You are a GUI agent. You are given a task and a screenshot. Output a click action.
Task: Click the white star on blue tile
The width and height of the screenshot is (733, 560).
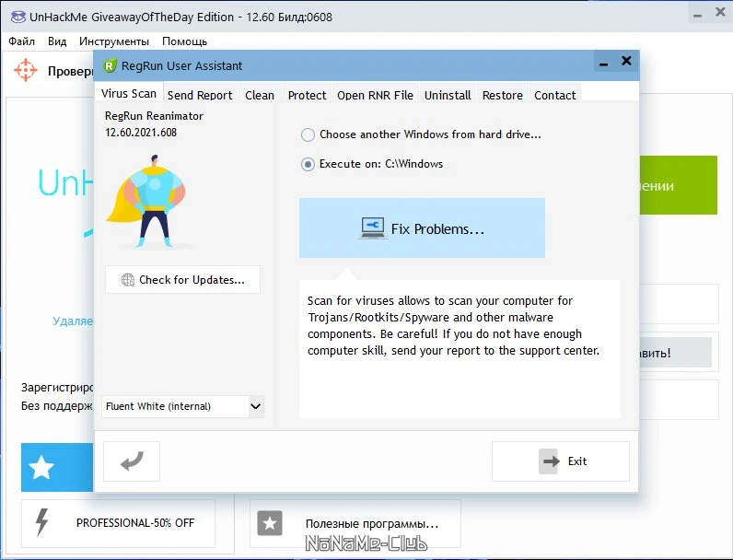pyautogui.click(x=41, y=467)
